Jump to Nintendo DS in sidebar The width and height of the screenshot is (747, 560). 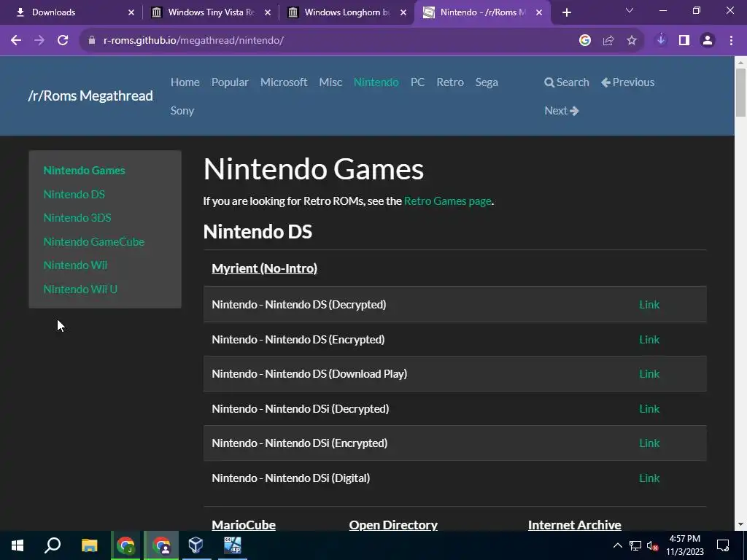(74, 194)
